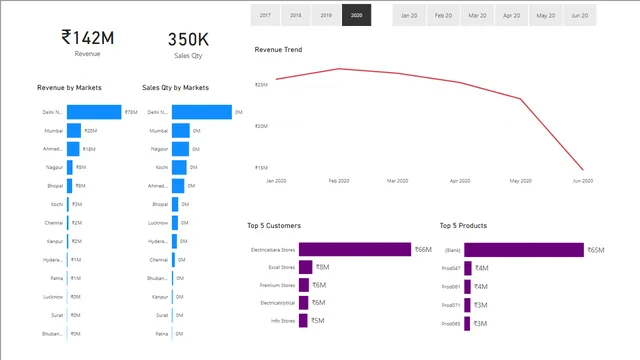
Task: Click the May 2020 axis label
Action: click(x=520, y=181)
